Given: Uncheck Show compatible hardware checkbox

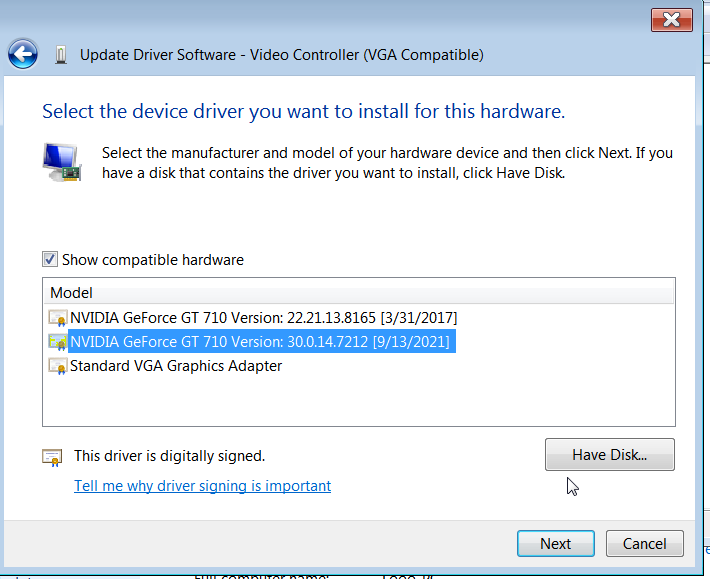Looking at the screenshot, I should pyautogui.click(x=50, y=259).
